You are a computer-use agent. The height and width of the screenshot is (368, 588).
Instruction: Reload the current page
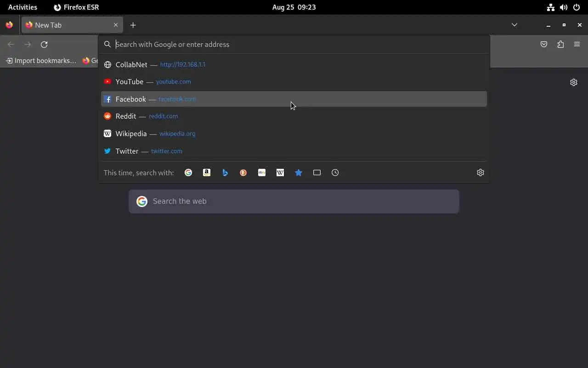point(44,44)
